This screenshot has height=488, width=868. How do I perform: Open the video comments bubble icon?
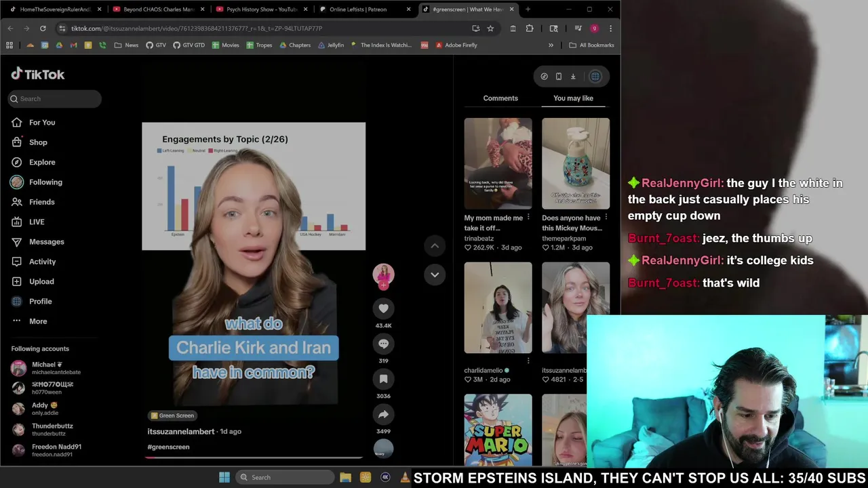[x=383, y=344]
